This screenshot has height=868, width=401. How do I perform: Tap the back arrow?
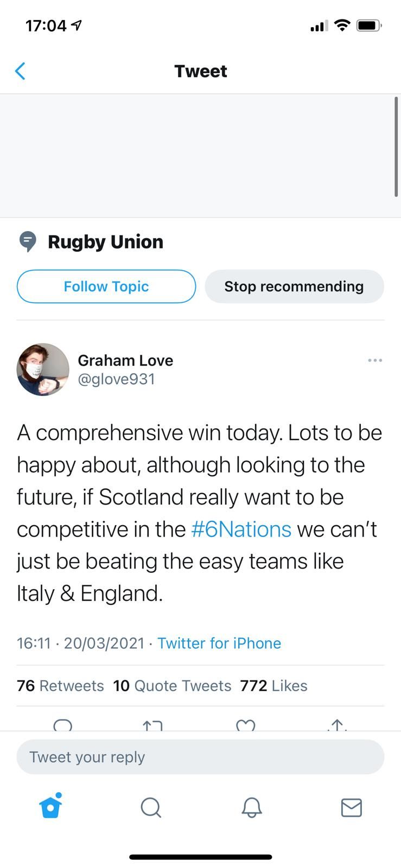pyautogui.click(x=21, y=71)
